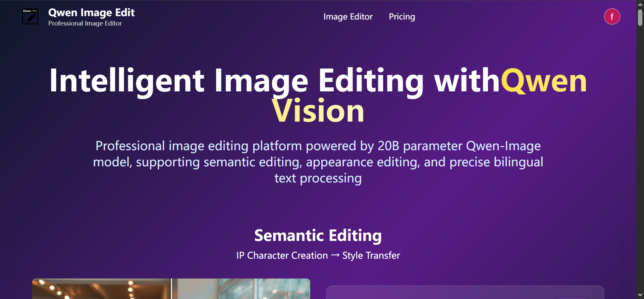Click the 'Professional image editing platform' description paragraph
Image resolution: width=644 pixels, height=299 pixels.
318,162
